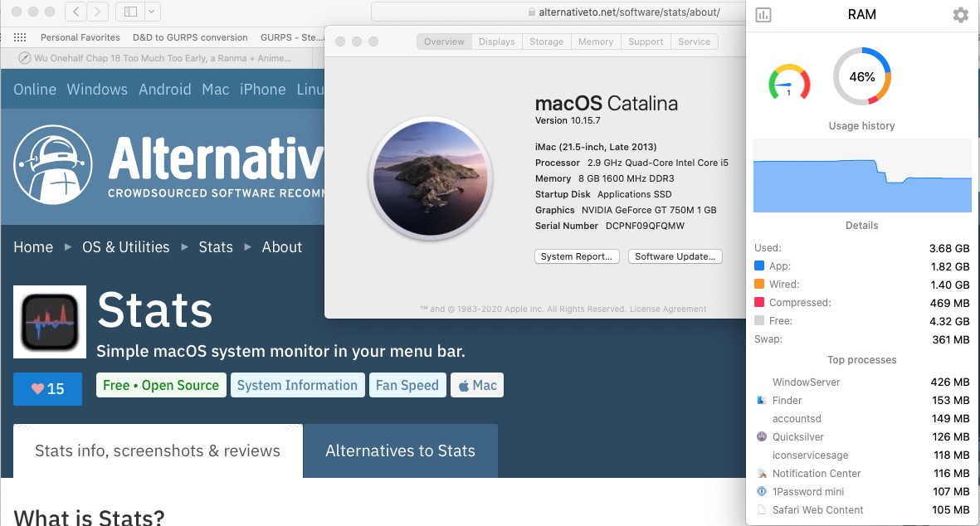Open the Storage tab
Viewport: 980px width, 526px height.
(546, 41)
